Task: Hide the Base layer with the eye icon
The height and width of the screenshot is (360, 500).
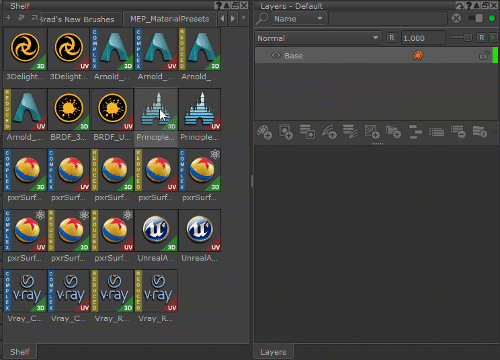Action: point(276,55)
